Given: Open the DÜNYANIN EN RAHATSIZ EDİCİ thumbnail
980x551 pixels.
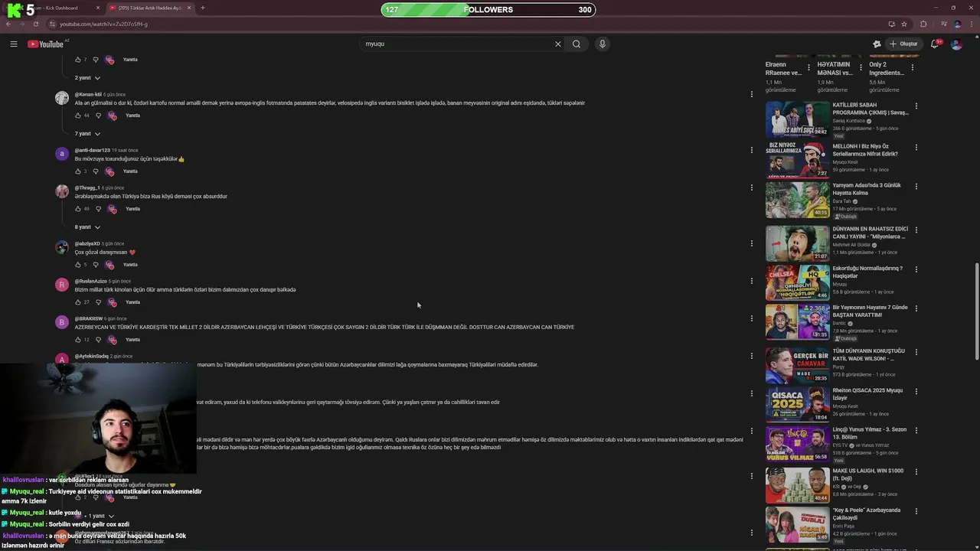Looking at the screenshot, I should coord(797,243).
